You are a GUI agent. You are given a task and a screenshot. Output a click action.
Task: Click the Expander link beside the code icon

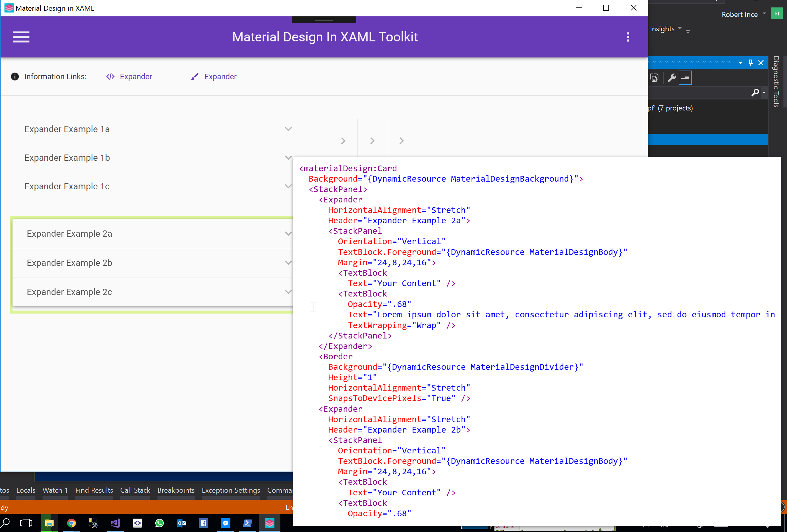click(136, 77)
